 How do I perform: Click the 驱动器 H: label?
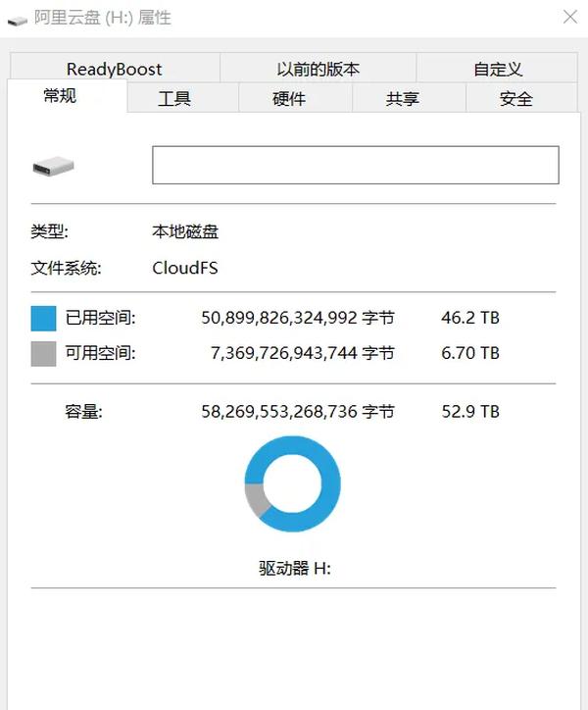click(x=295, y=568)
